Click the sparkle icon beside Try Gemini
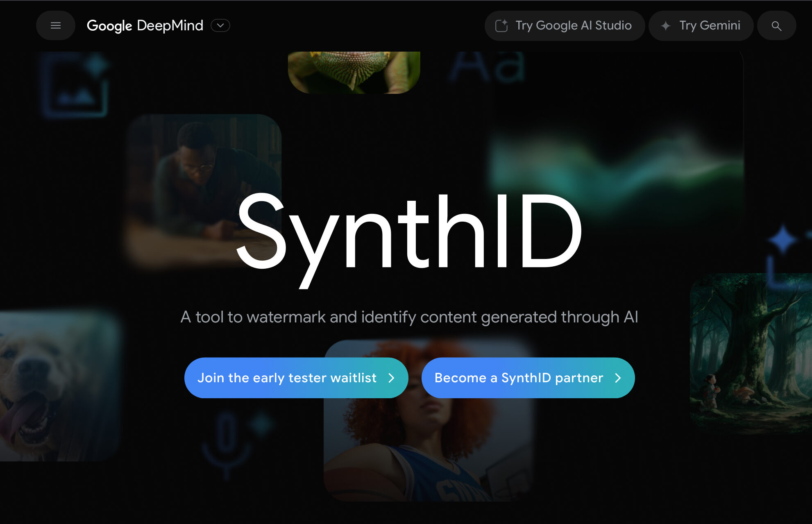Viewport: 812px width, 524px height. click(x=666, y=26)
